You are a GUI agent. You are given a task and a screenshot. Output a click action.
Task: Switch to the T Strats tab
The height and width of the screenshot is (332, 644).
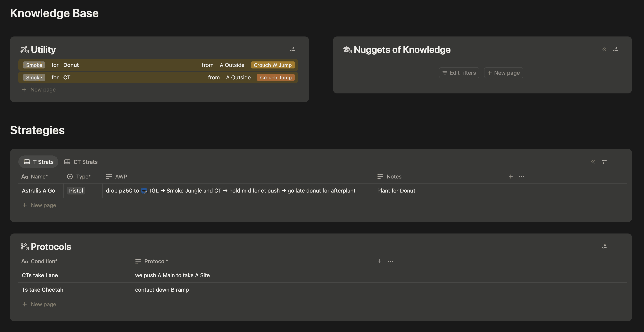38,162
